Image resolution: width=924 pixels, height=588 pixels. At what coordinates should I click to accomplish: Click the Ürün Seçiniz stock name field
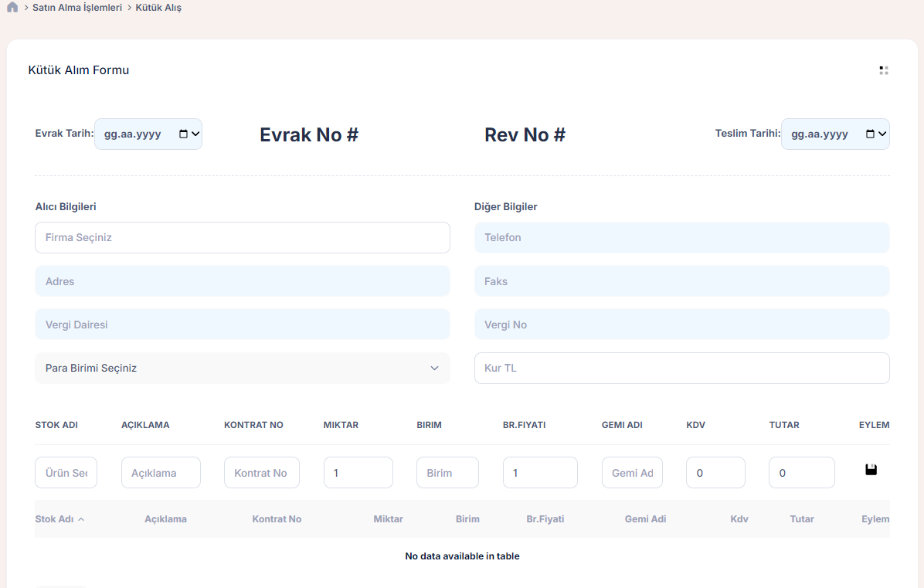click(x=66, y=473)
